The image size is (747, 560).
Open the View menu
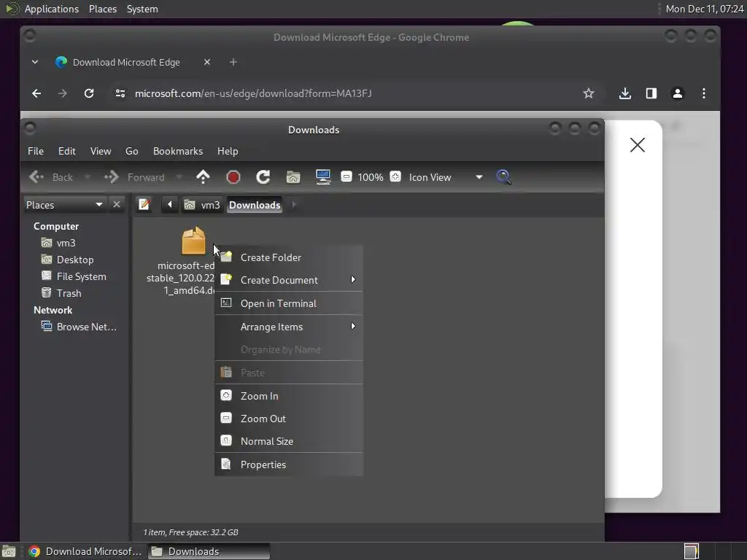(x=101, y=151)
